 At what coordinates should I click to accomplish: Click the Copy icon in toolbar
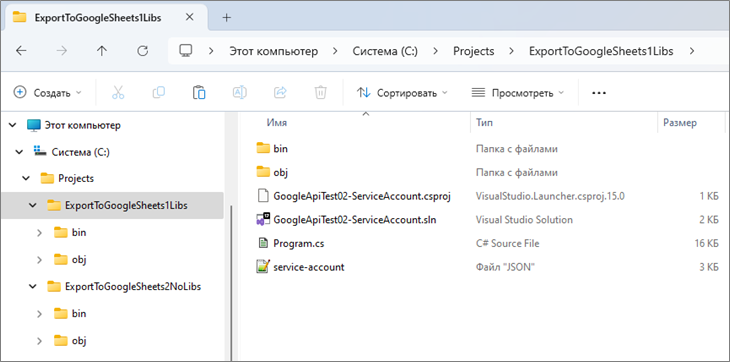159,93
